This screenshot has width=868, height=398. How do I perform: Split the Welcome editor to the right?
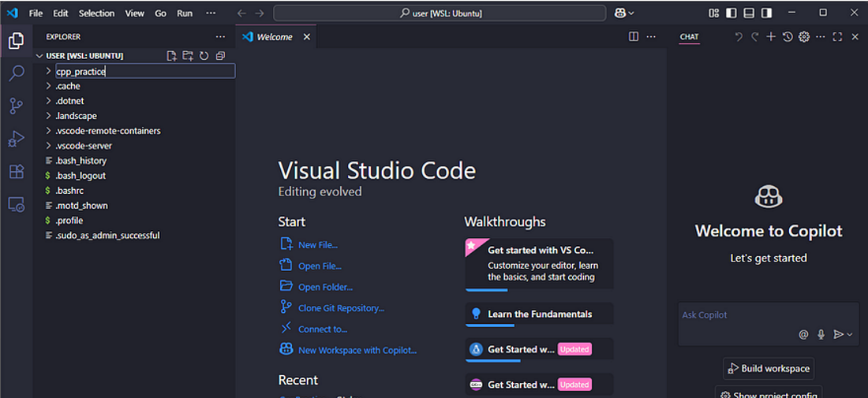634,37
